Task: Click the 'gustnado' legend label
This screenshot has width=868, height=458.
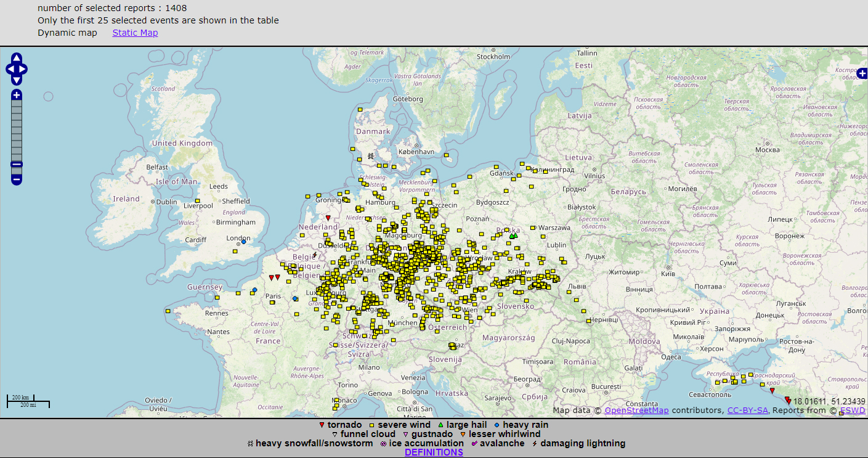Action: [x=432, y=434]
